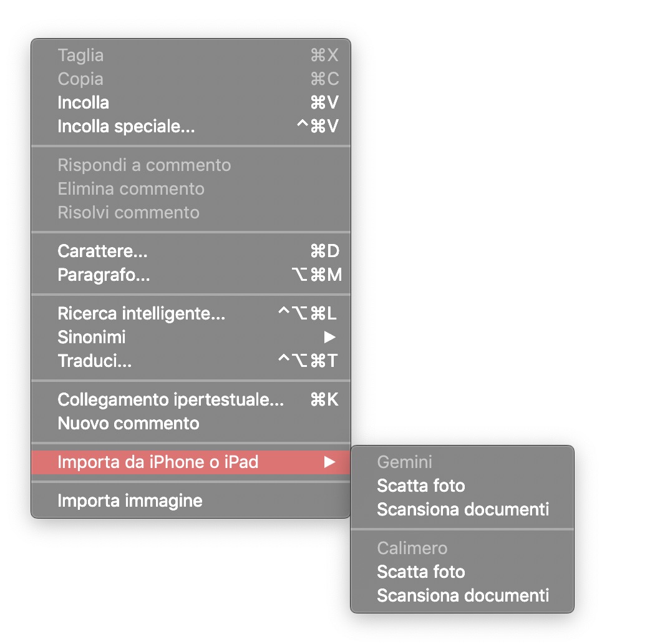This screenshot has width=660, height=644.
Task: Expand the Sinonimi submenu arrow
Action: [x=329, y=338]
